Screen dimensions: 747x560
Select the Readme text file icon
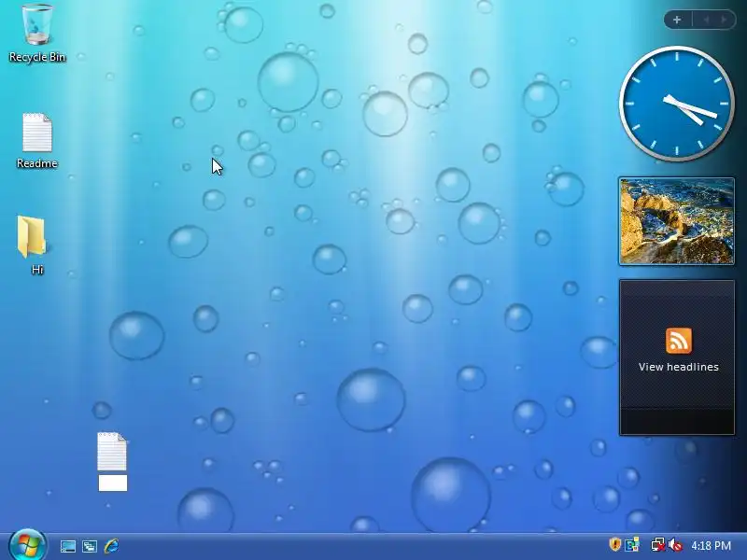coord(37,141)
